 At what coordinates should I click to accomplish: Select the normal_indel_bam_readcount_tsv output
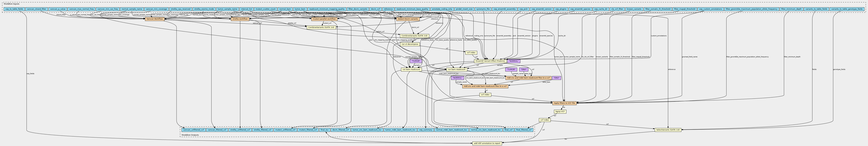[452, 130]
